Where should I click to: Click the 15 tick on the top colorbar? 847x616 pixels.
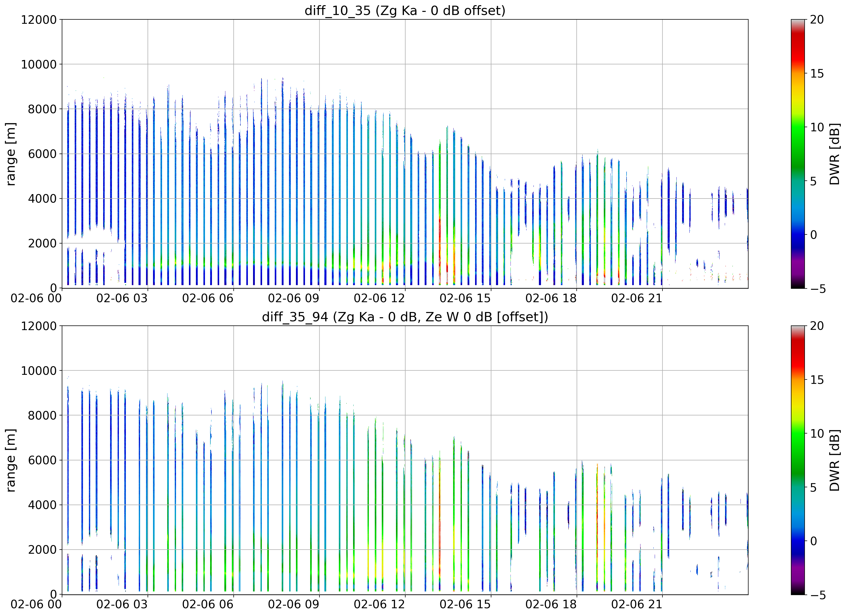[817, 74]
